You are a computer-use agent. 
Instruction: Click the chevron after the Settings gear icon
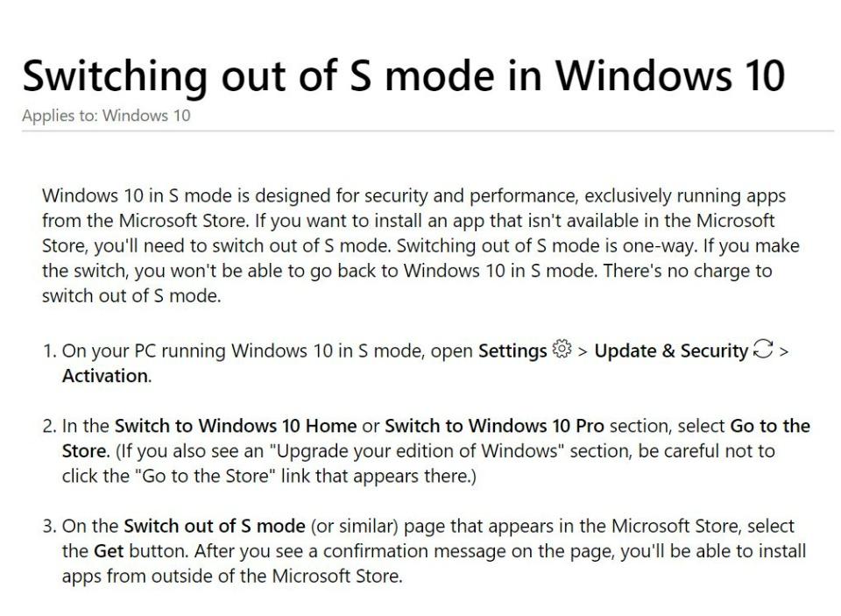(x=583, y=352)
